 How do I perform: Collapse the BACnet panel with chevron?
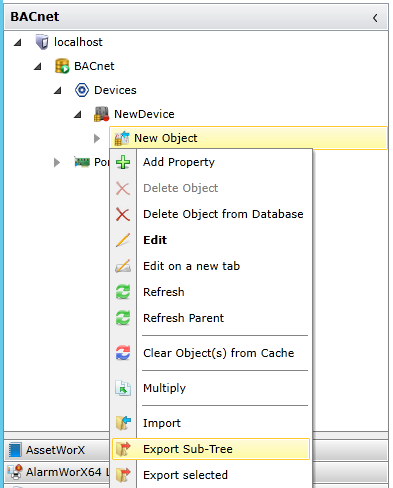(375, 18)
